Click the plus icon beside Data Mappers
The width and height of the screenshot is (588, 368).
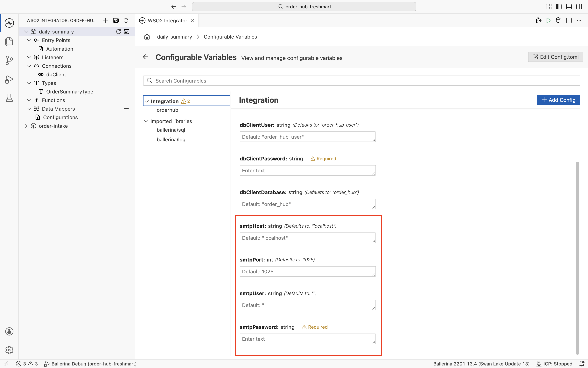(126, 109)
